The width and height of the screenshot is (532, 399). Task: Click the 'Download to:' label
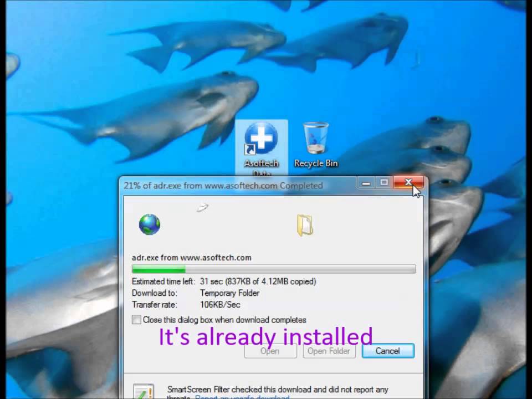tap(155, 293)
